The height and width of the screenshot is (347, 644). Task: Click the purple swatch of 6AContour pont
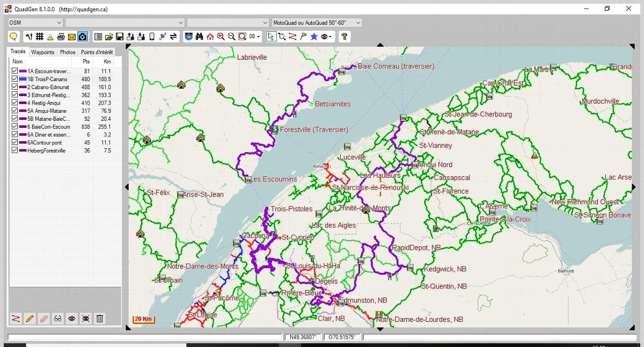coord(23,143)
